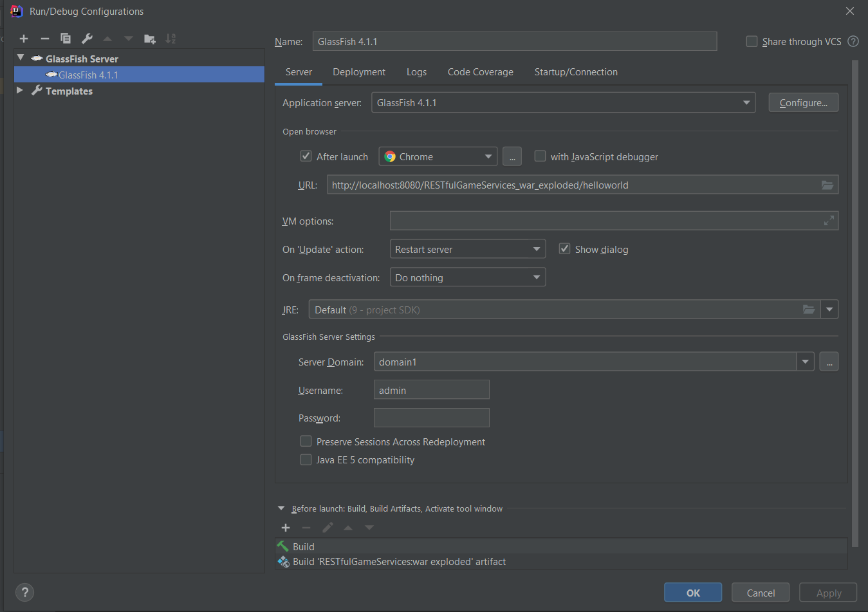
Task: Create a new configuration folder
Action: (x=150, y=39)
